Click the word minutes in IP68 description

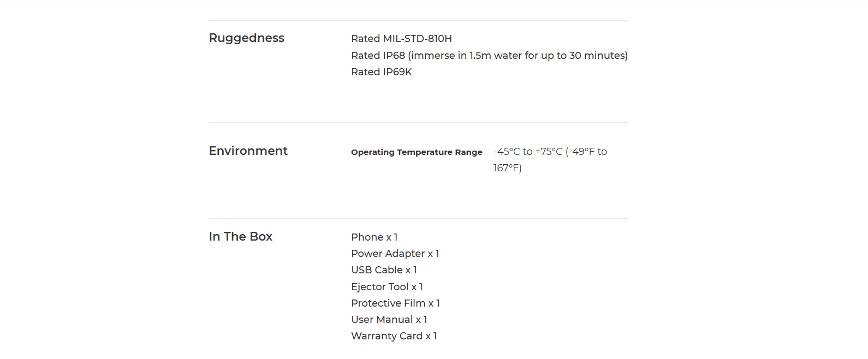click(605, 56)
